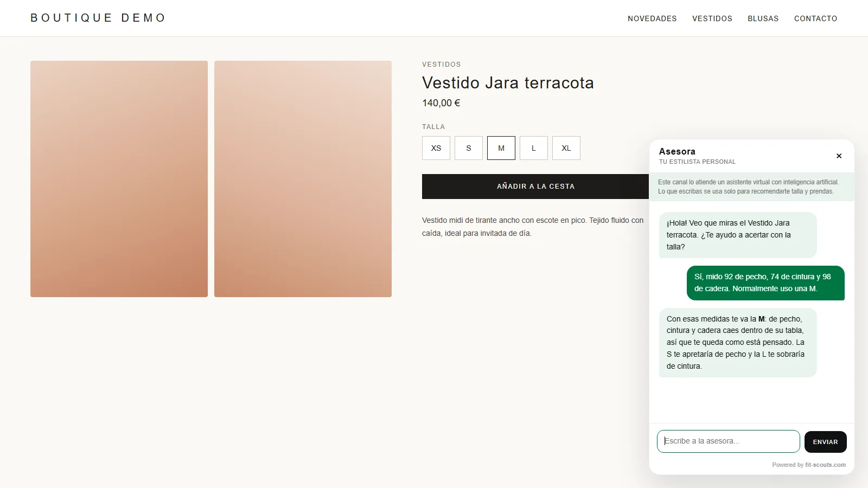Viewport: 868px width, 488px height.
Task: Send the chat message with Enviar
Action: click(x=825, y=442)
